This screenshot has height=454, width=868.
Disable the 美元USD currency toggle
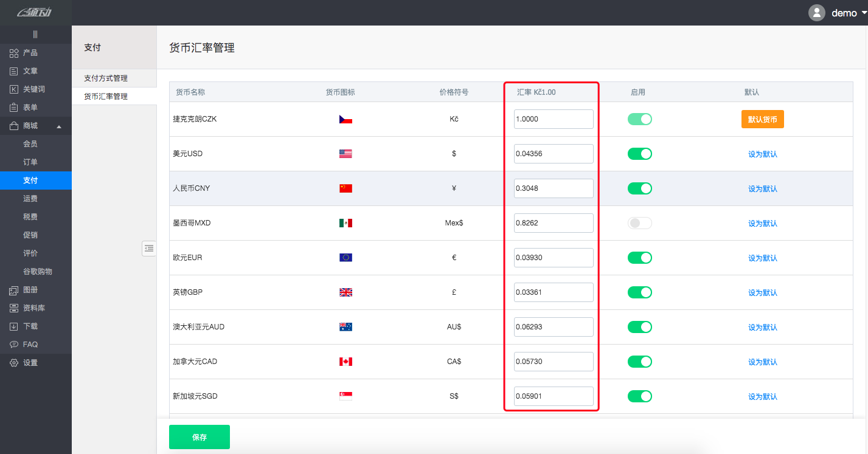pyautogui.click(x=640, y=154)
